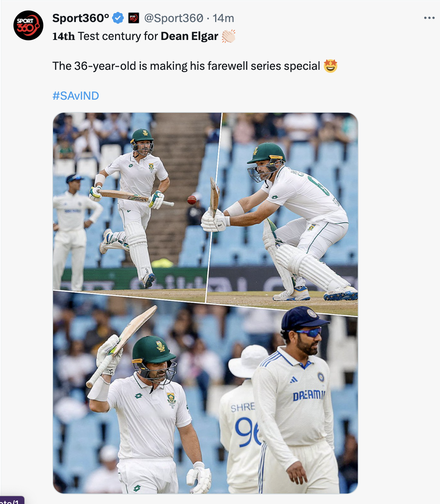This screenshot has height=504, width=440.
Task: Click the blue verified checkmark badge
Action: 118,18
